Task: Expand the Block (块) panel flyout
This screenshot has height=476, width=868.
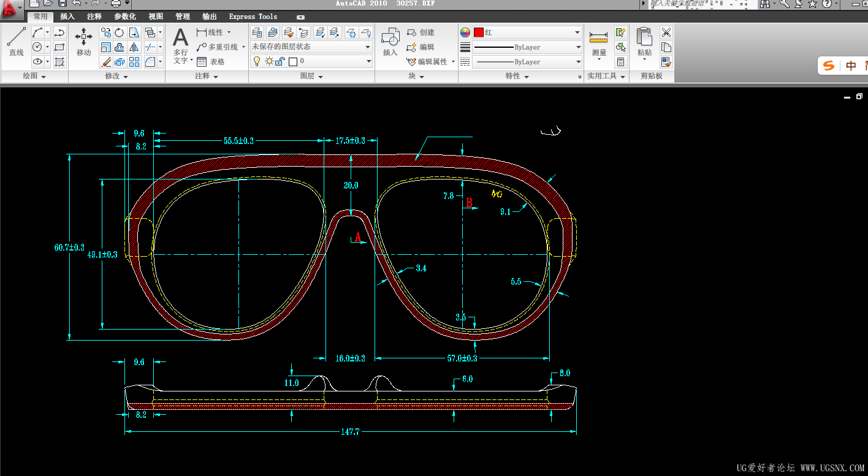Action: click(416, 77)
